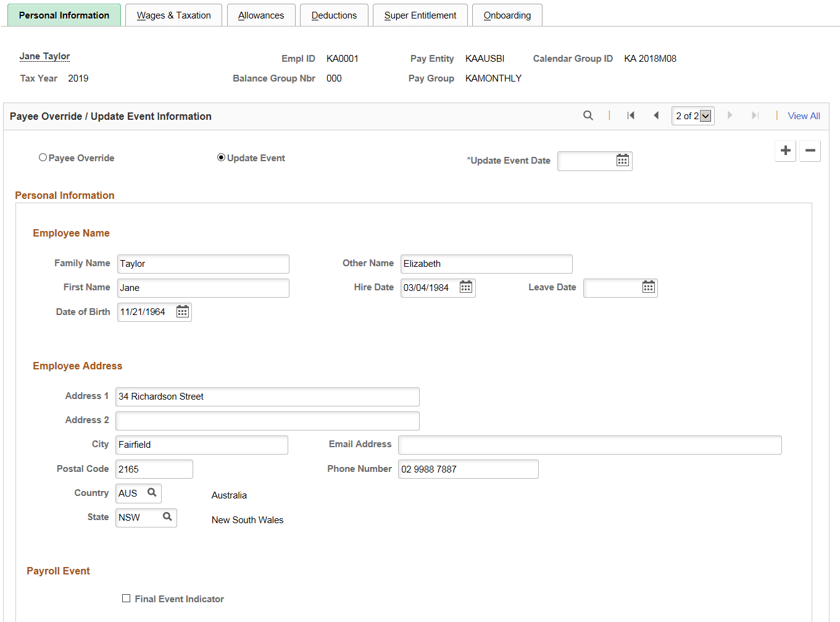Viewport: 840px width, 622px height.
Task: Click the State field lookup magnifier
Action: point(166,518)
